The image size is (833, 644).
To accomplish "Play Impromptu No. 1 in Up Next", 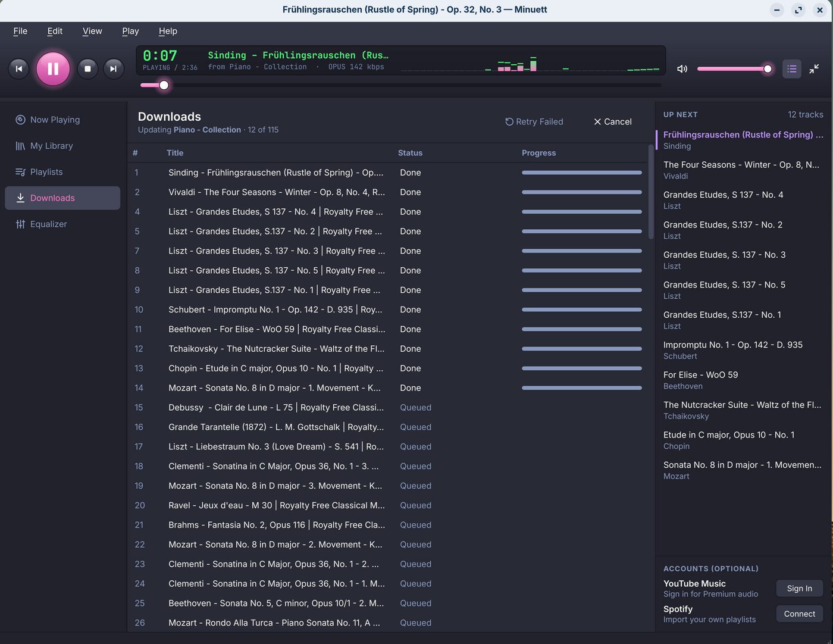I will click(x=743, y=350).
